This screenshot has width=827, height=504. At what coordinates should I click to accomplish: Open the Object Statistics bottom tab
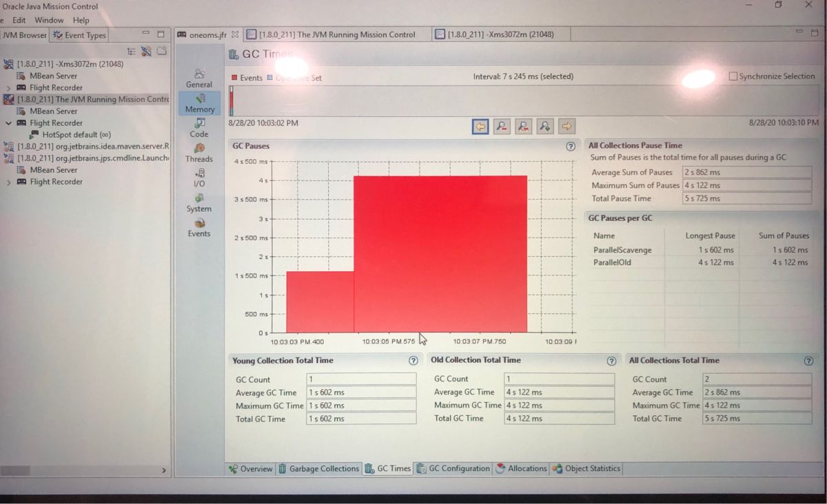586,469
